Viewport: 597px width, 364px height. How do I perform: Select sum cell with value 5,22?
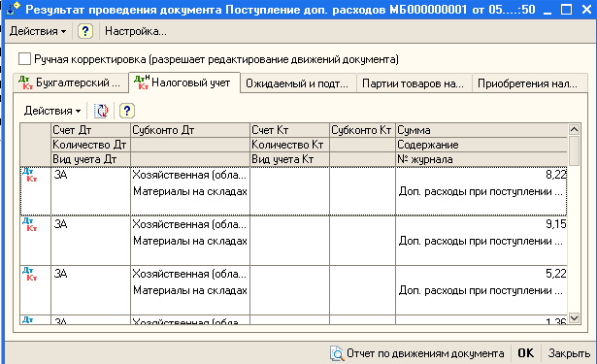pos(481,274)
